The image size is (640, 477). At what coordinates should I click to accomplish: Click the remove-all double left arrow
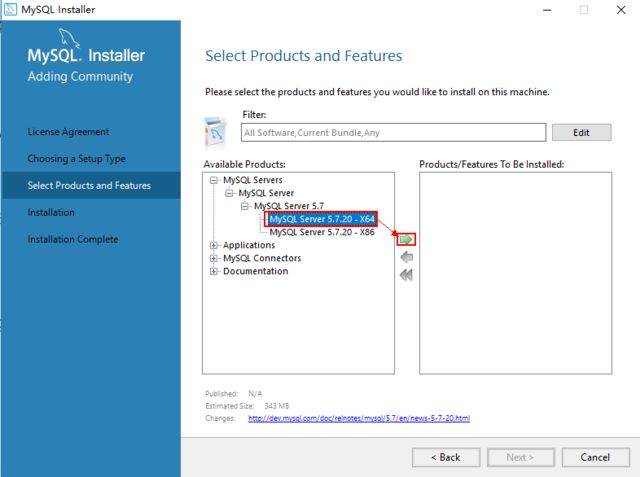406,275
